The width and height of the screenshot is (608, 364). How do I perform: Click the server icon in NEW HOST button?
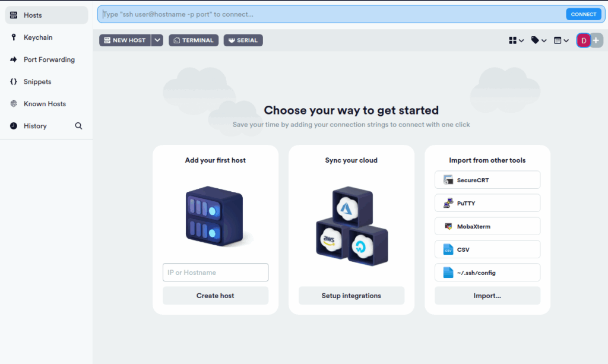[x=107, y=40]
